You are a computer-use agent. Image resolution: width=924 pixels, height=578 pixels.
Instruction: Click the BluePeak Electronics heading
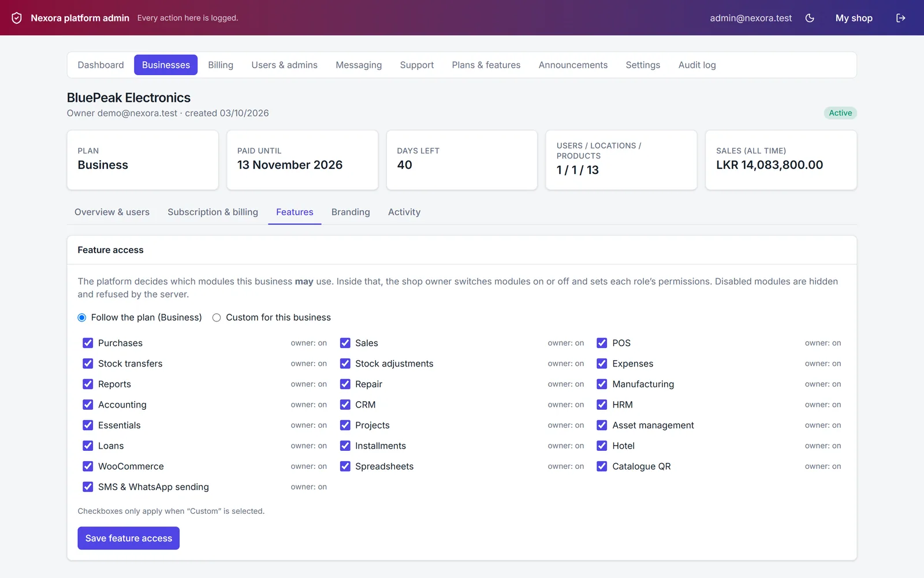click(x=129, y=98)
